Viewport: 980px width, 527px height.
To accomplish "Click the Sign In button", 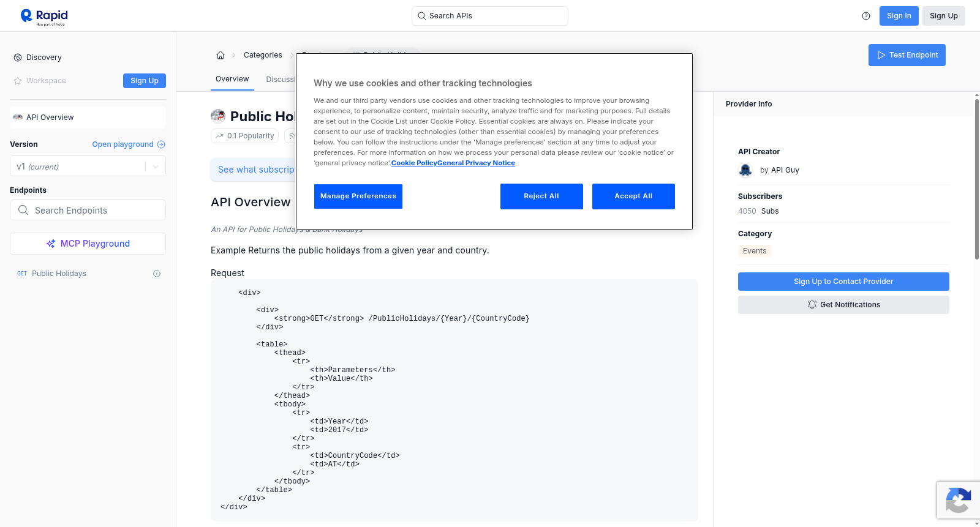I will pos(899,16).
